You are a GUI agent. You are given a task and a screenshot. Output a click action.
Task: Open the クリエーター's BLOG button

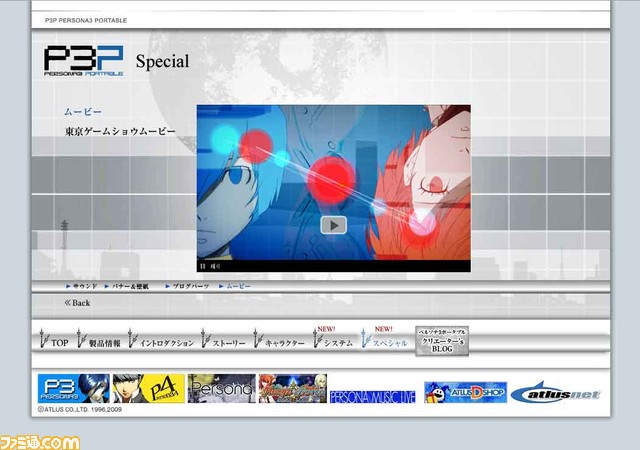442,341
